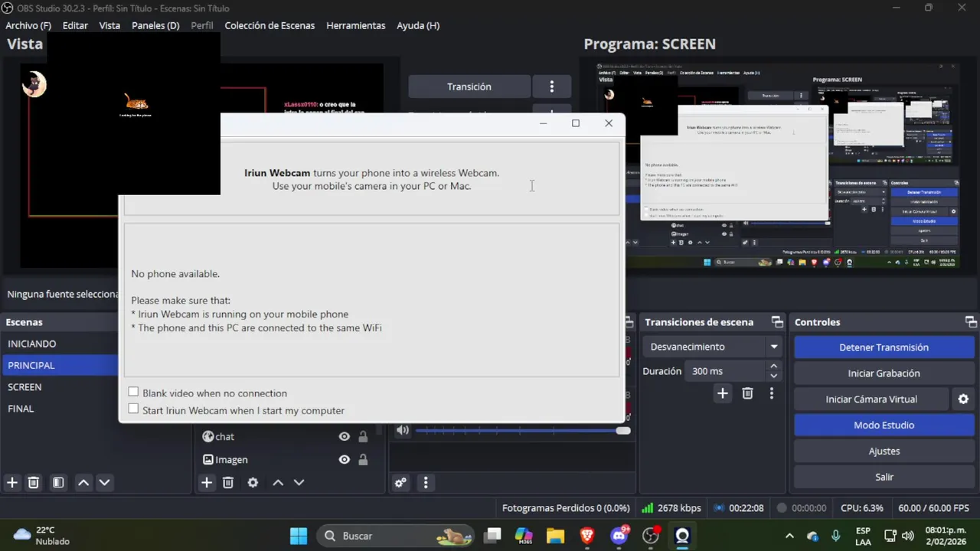Enable Blank video when no connection

point(134,392)
